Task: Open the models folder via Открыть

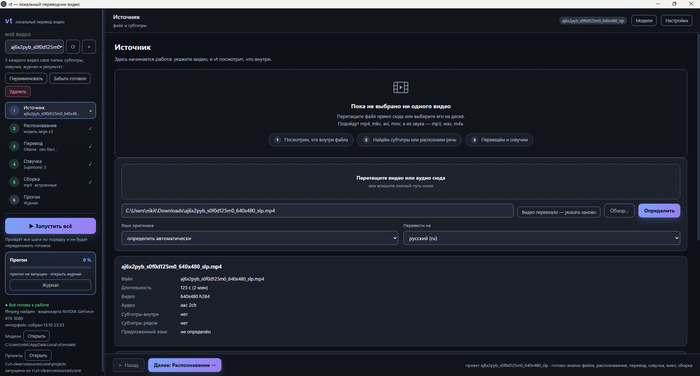Action: [x=37, y=336]
